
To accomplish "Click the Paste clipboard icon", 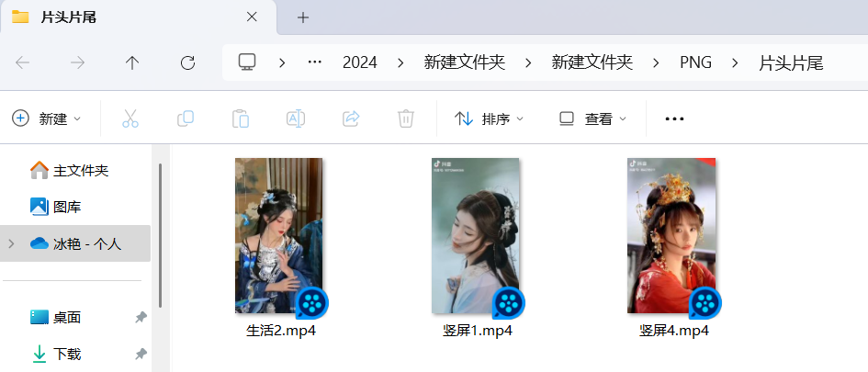I will point(241,118).
